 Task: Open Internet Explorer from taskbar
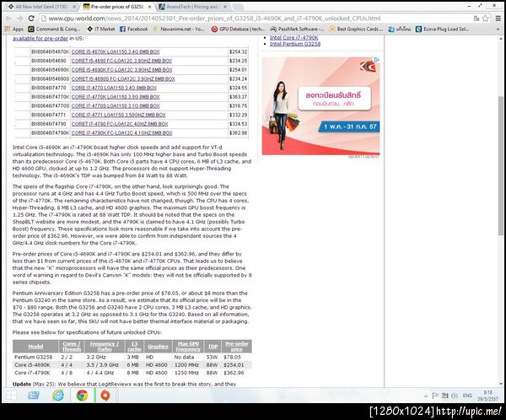[x=58, y=396]
